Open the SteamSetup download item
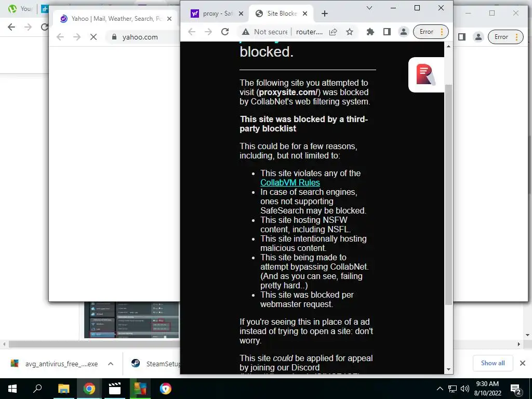 click(155, 364)
